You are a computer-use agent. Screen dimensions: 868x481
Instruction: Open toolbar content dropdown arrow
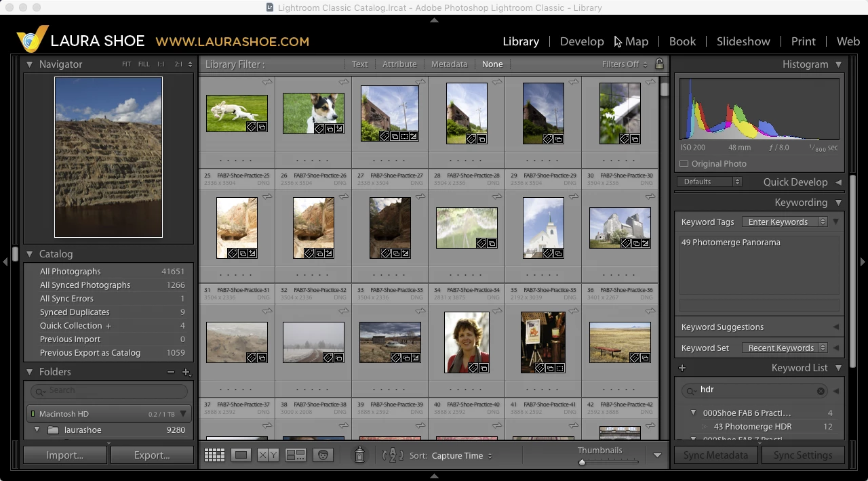pyautogui.click(x=657, y=455)
